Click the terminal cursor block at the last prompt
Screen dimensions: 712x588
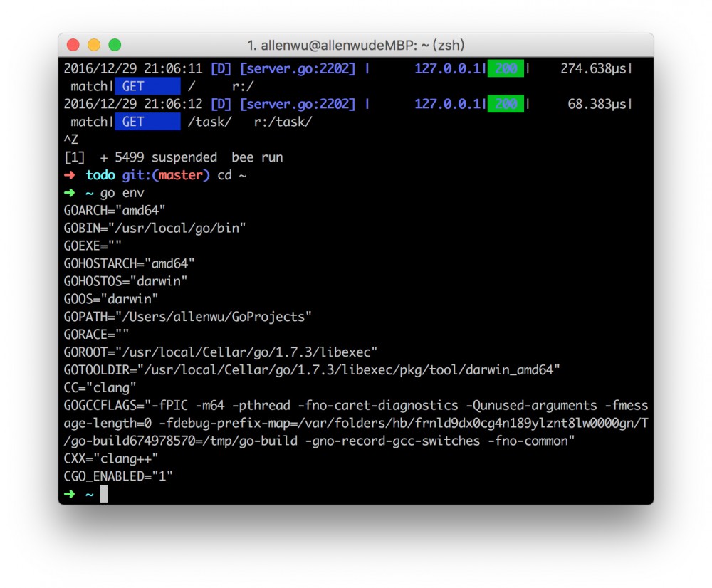(104, 493)
